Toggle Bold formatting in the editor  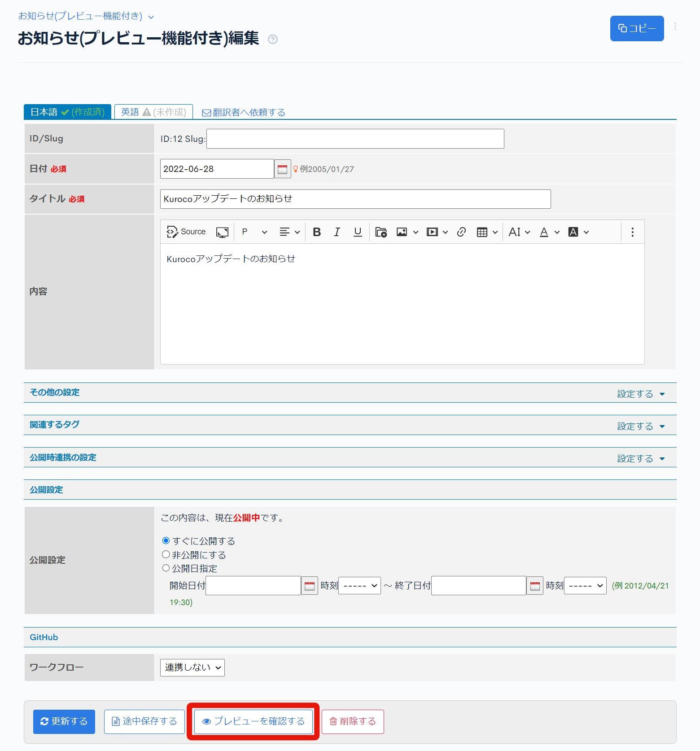pyautogui.click(x=317, y=232)
